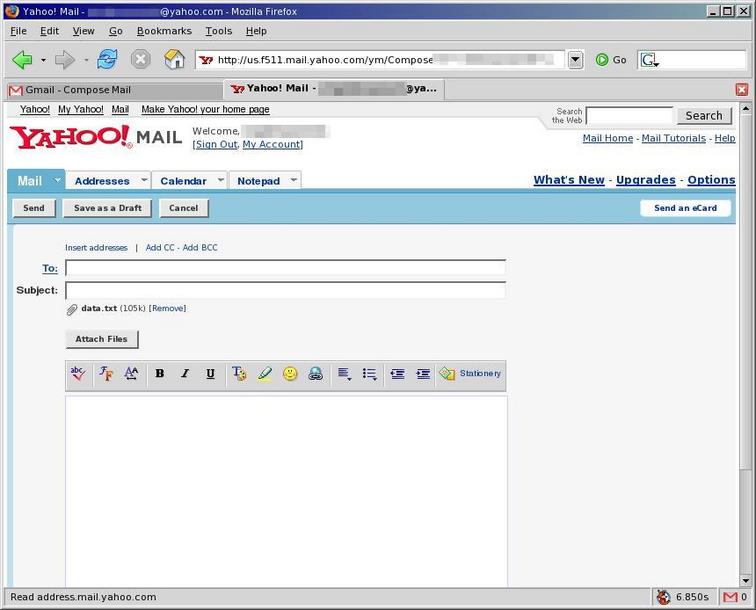Open the Addresses tab
The width and height of the screenshot is (756, 610).
[102, 181]
